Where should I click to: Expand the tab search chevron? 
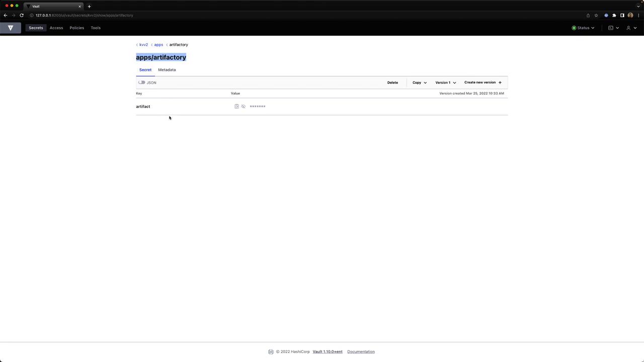click(x=638, y=7)
